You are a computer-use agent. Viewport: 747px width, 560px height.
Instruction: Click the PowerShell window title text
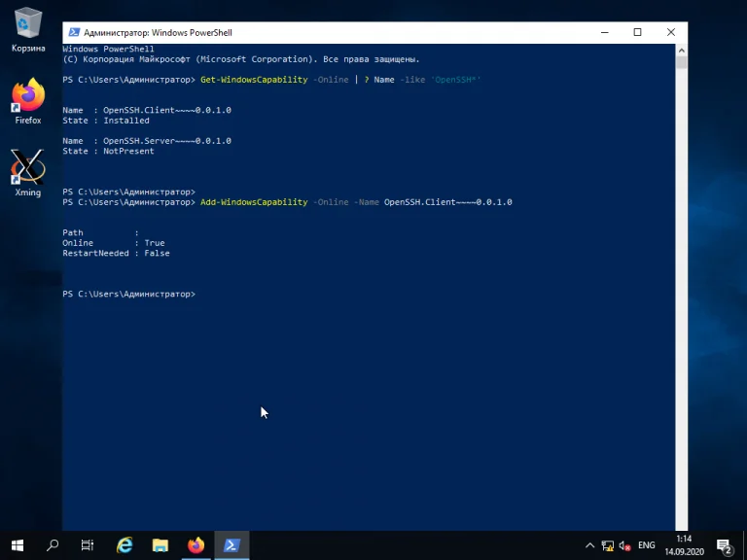(x=158, y=32)
